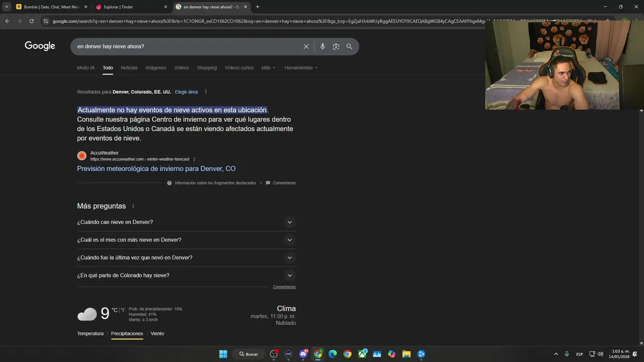
Task: Open Windows Start menu
Action: click(223, 354)
